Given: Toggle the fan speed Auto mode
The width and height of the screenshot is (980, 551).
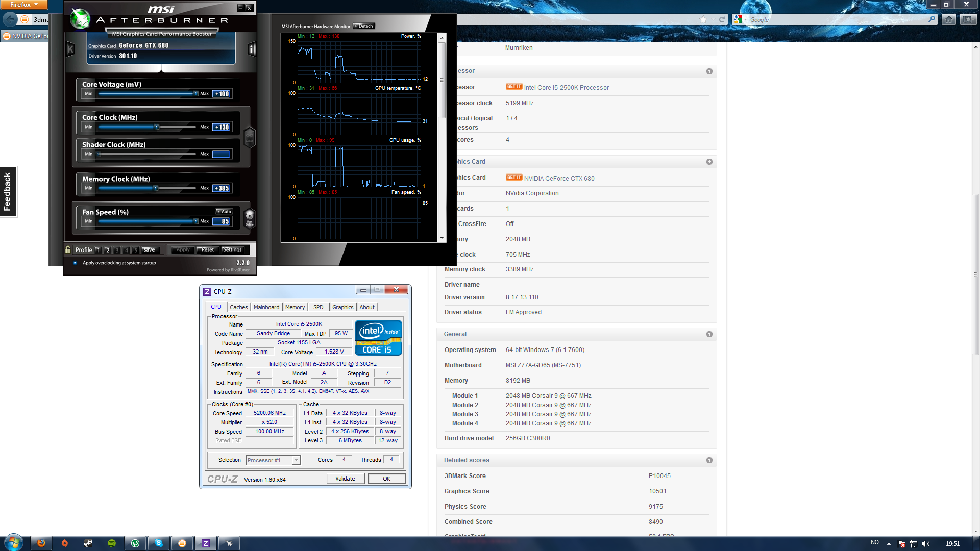Looking at the screenshot, I should [224, 211].
